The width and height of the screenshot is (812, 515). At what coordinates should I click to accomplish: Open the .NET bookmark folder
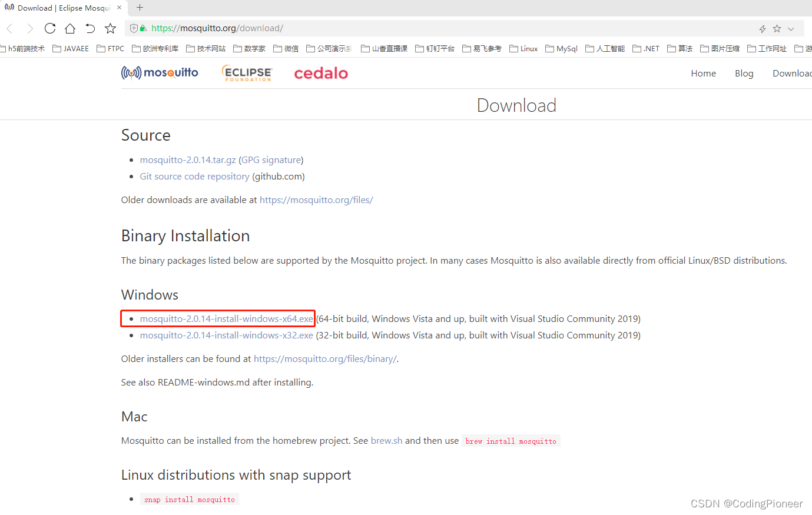646,49
